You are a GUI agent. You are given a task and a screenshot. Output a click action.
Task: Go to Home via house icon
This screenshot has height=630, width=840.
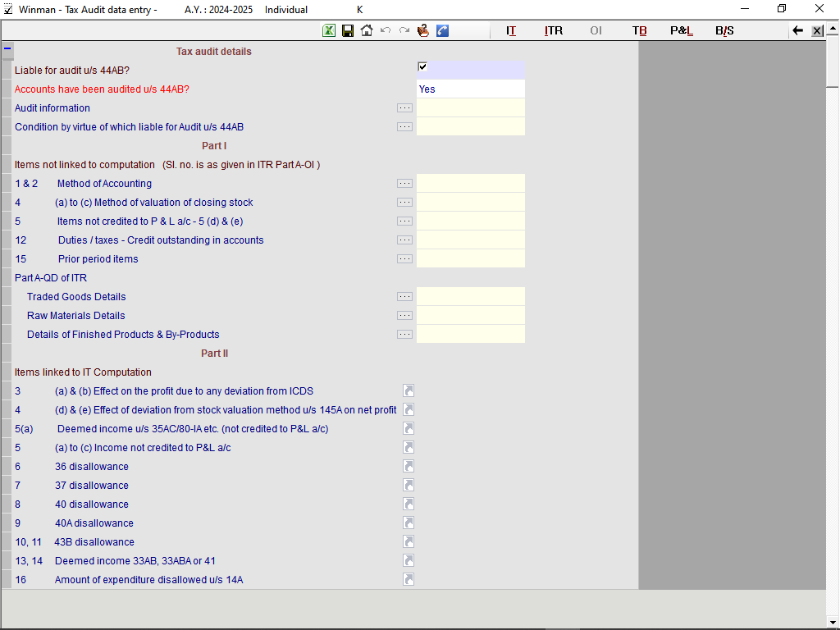coord(367,30)
